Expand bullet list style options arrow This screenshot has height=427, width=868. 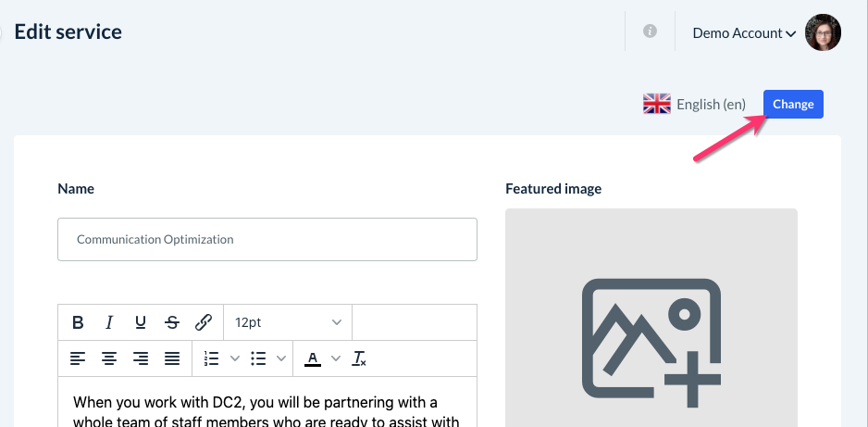tap(281, 358)
